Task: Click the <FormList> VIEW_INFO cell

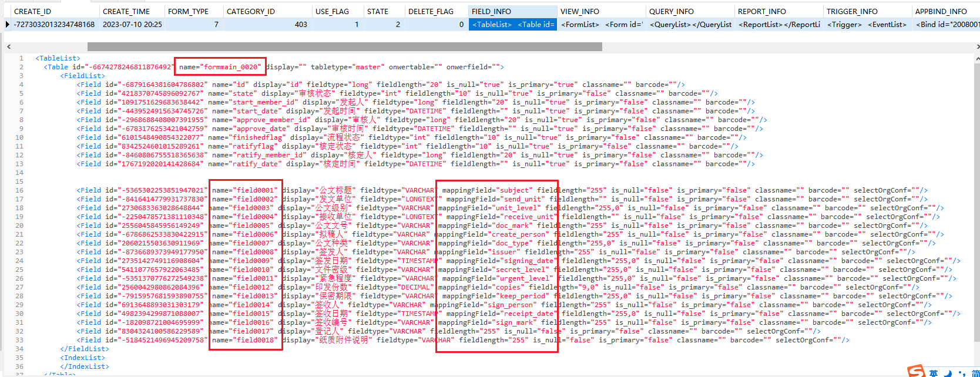Action: pyautogui.click(x=602, y=24)
